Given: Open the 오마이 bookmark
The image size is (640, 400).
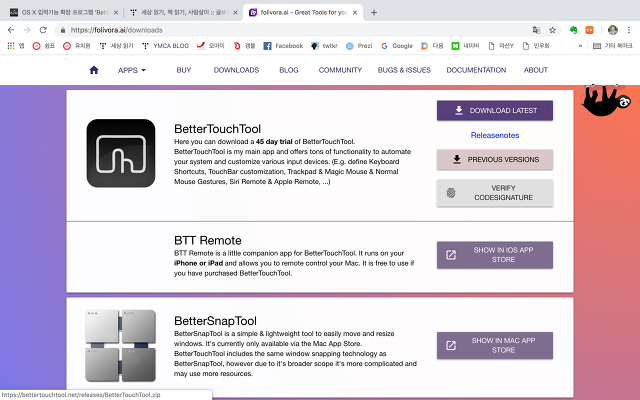Looking at the screenshot, I should point(211,46).
